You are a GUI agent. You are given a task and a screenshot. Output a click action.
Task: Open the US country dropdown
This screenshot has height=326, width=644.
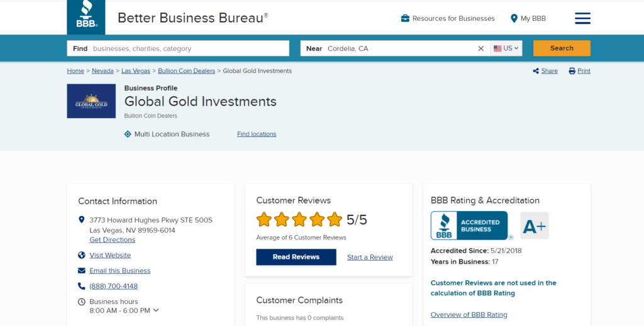pyautogui.click(x=506, y=48)
